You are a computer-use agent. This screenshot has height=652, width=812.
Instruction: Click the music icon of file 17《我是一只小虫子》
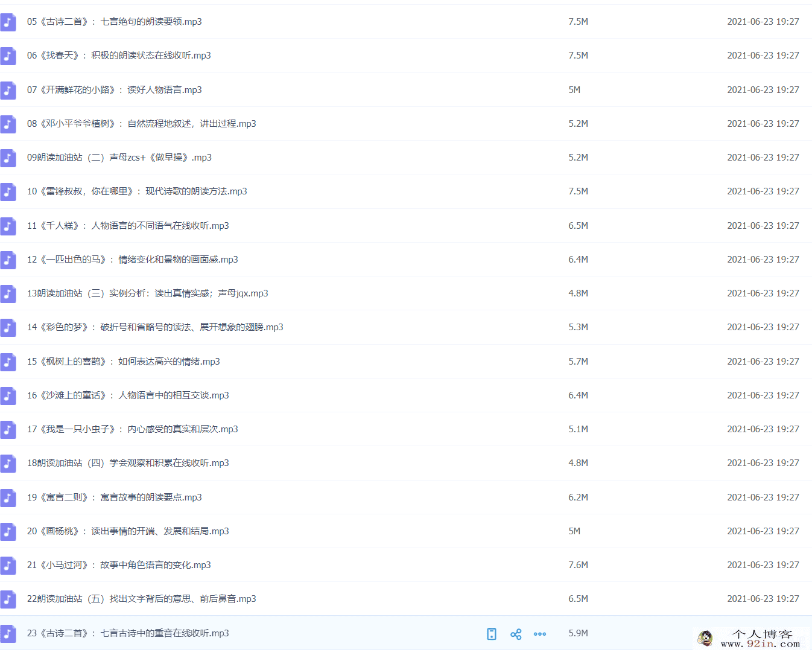click(8, 429)
